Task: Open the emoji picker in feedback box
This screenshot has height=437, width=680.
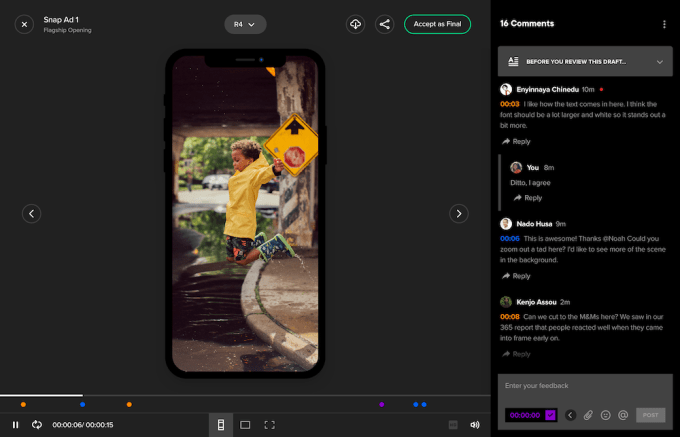Action: pyautogui.click(x=606, y=415)
